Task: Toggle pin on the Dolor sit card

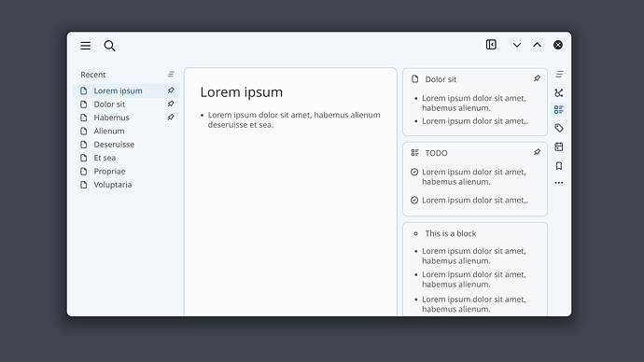Action: [x=538, y=78]
